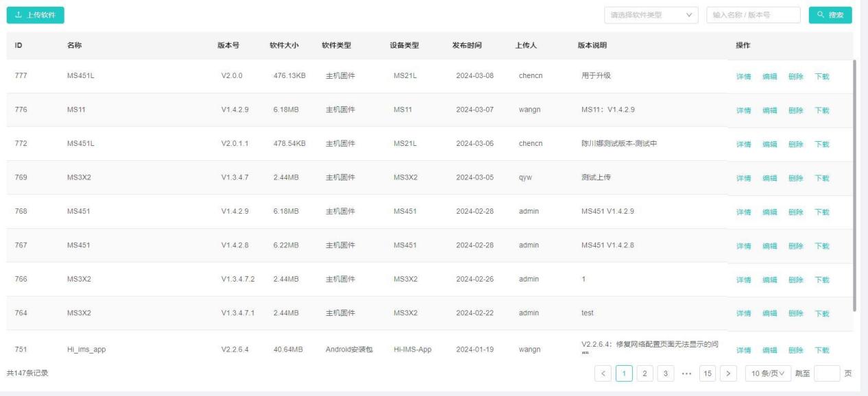The image size is (868, 396).
Task: Edit the ID 767 MS451 record
Action: tap(770, 246)
